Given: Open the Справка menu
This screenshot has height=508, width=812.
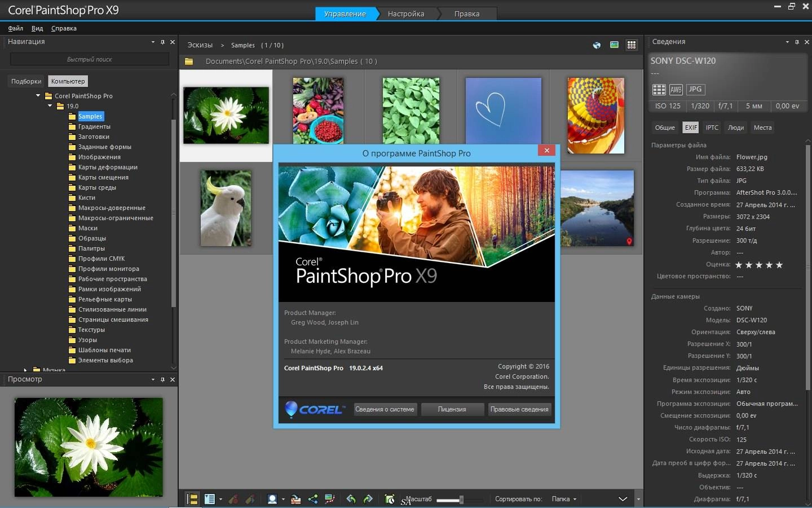Looking at the screenshot, I should point(64,28).
